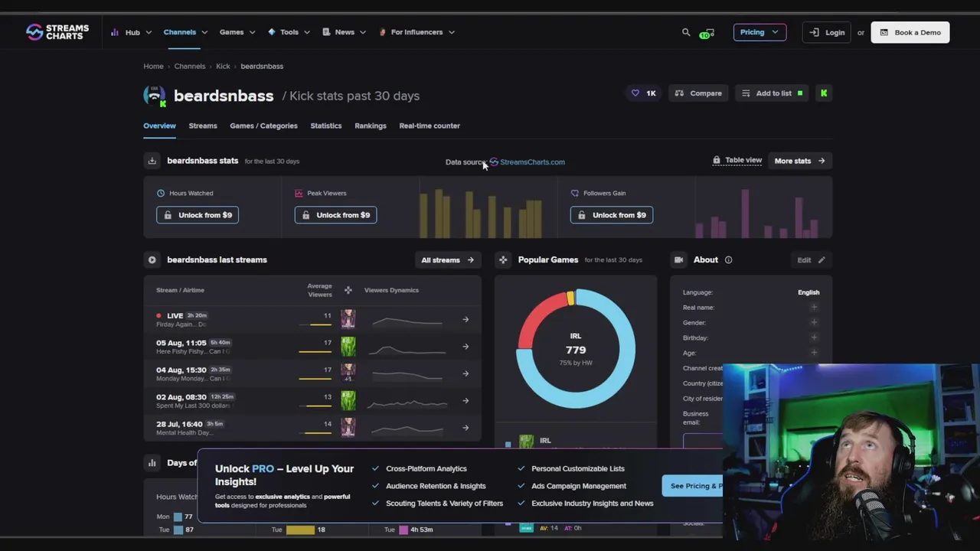Click the play icon beside last streams
Image resolution: width=980 pixels, height=551 pixels.
pos(152,260)
